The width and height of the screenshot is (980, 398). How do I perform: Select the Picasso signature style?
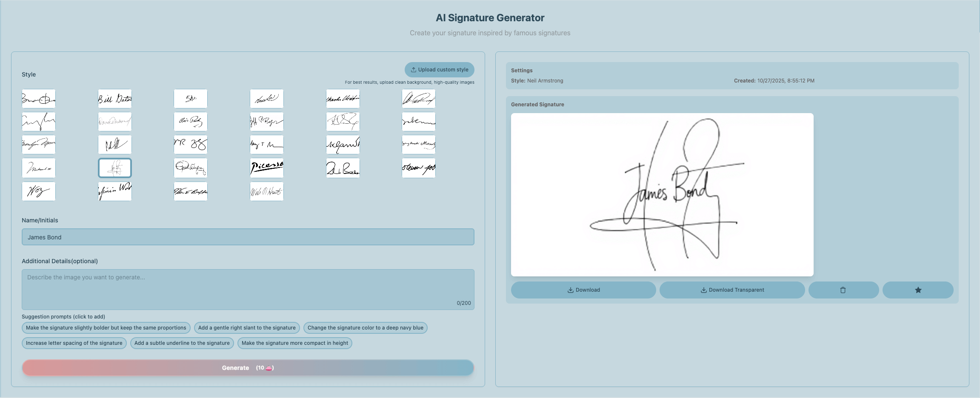click(x=266, y=168)
